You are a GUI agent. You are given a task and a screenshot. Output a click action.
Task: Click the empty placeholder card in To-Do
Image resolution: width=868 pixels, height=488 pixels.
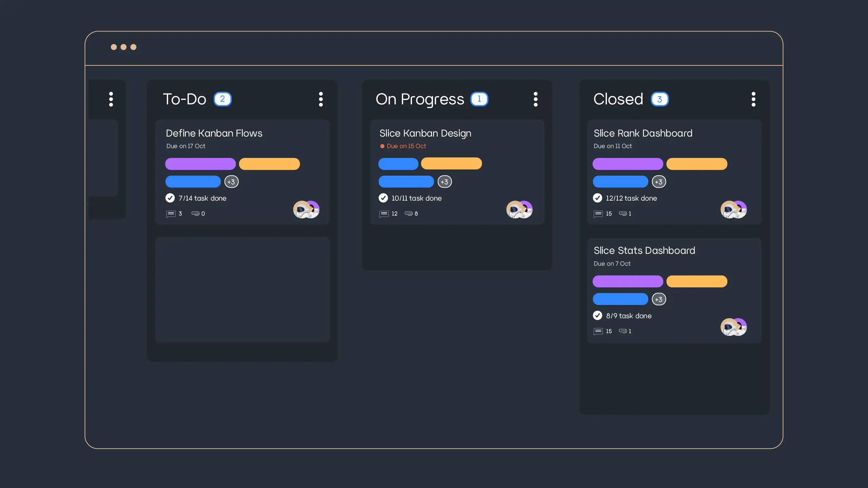coord(242,290)
